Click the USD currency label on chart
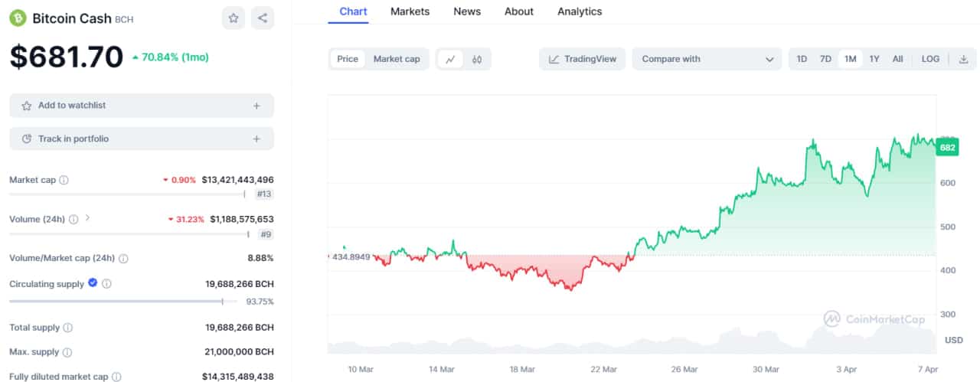Screen dimensions: 980x382 coord(954,340)
